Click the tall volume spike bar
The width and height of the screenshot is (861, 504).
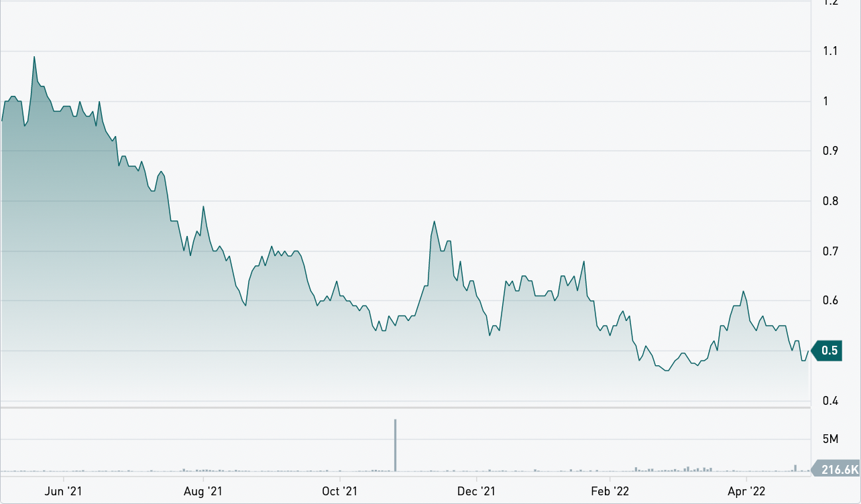click(x=395, y=445)
